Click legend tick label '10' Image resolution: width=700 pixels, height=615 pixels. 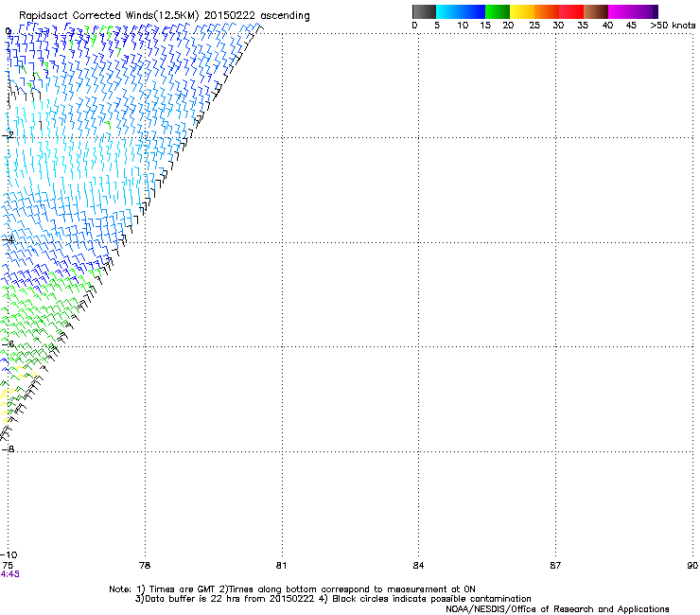[463, 26]
